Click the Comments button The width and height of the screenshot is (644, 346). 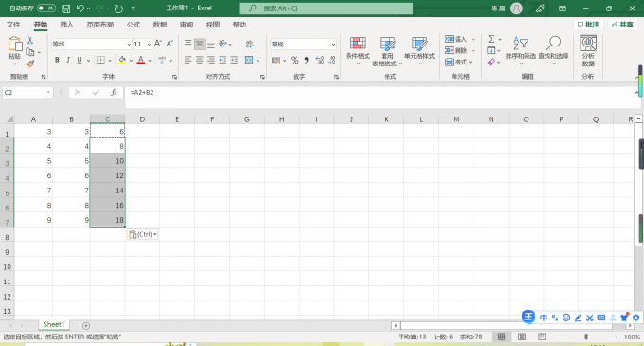588,25
